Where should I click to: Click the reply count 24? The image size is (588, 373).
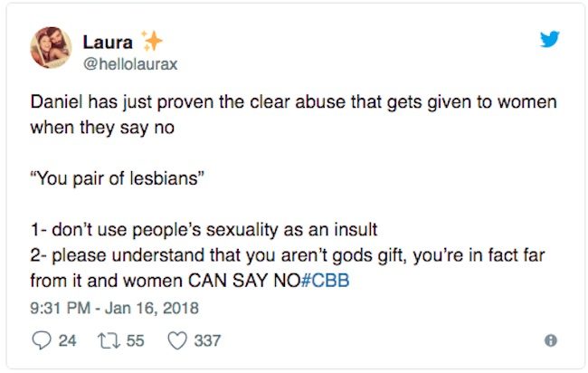click(x=64, y=341)
